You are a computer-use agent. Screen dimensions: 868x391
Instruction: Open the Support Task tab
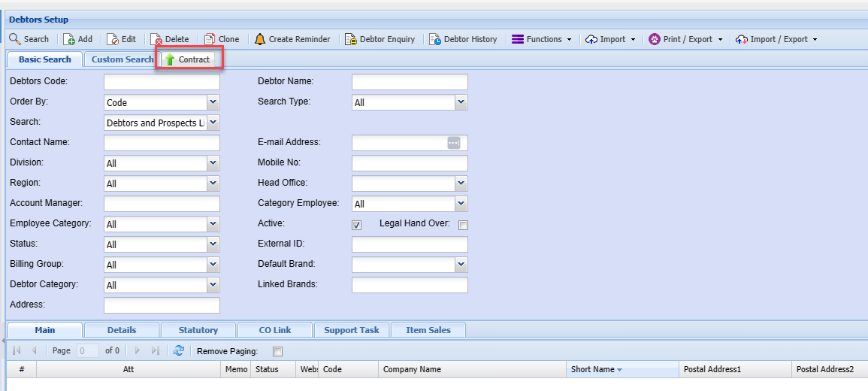[352, 330]
